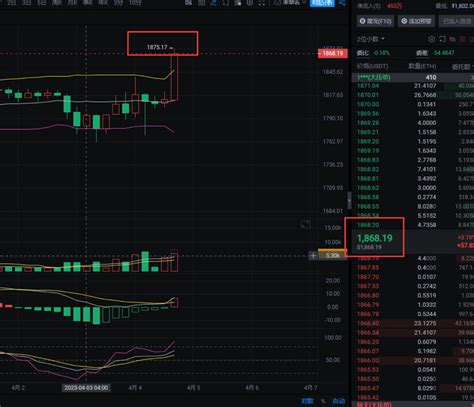Screen dimensions: 474x407
Task: Select order book price 1869.56
Action: click(368, 114)
